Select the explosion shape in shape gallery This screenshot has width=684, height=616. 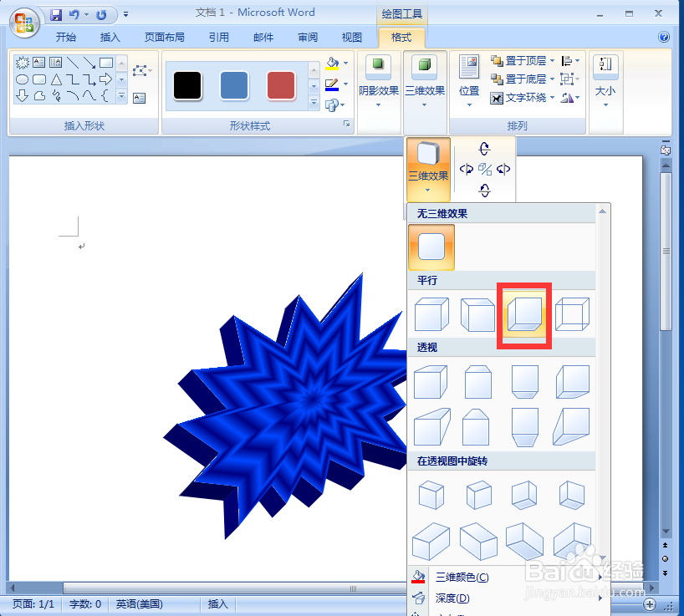point(23,63)
